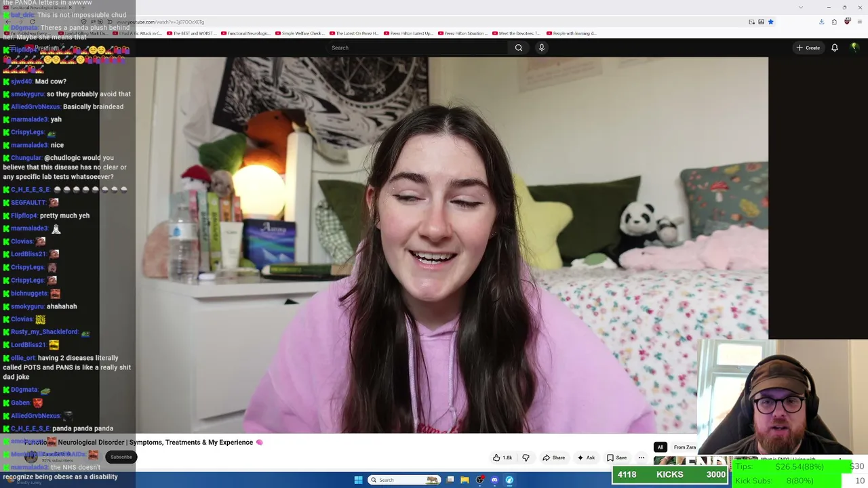Click the bookmark star in address bar
This screenshot has height=488, width=868.
click(770, 22)
